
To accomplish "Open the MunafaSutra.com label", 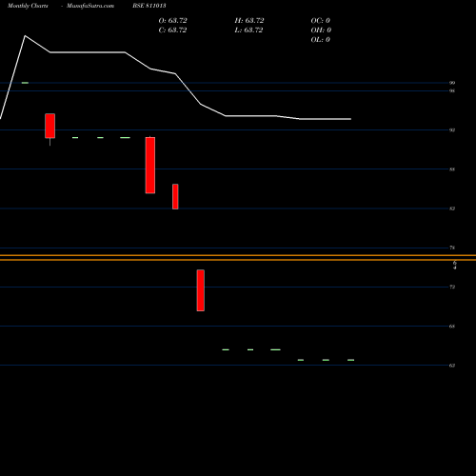I will (90, 6).
